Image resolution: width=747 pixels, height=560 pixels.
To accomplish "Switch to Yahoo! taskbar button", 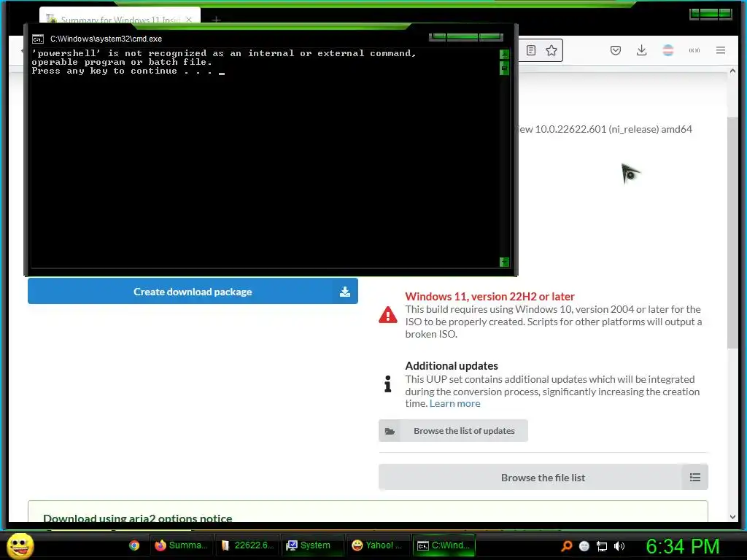I will pyautogui.click(x=379, y=545).
